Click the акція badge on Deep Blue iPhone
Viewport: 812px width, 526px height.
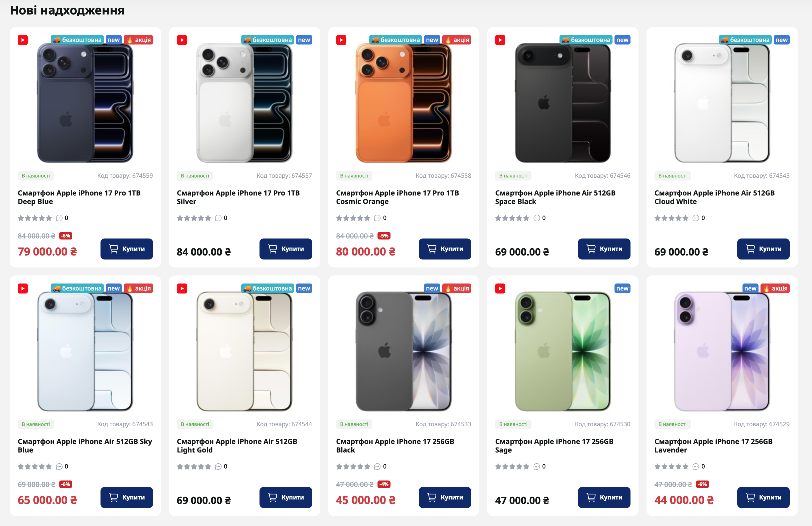click(x=138, y=40)
